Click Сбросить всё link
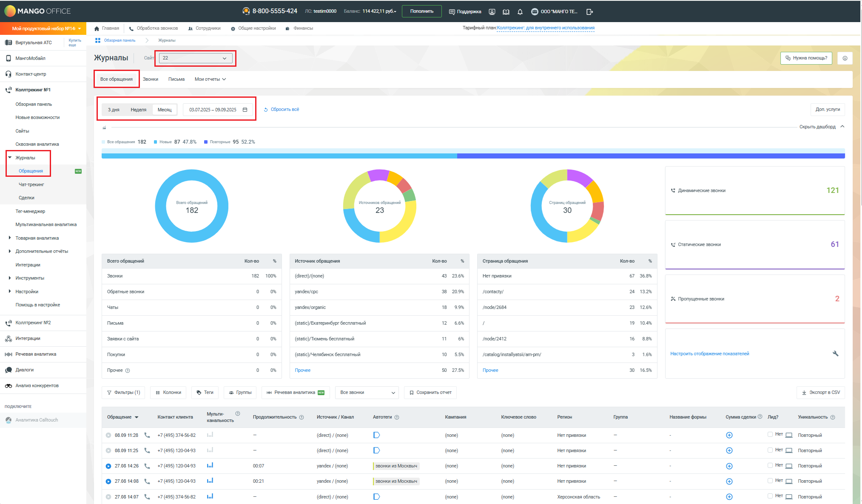The image size is (862, 504). 282,110
